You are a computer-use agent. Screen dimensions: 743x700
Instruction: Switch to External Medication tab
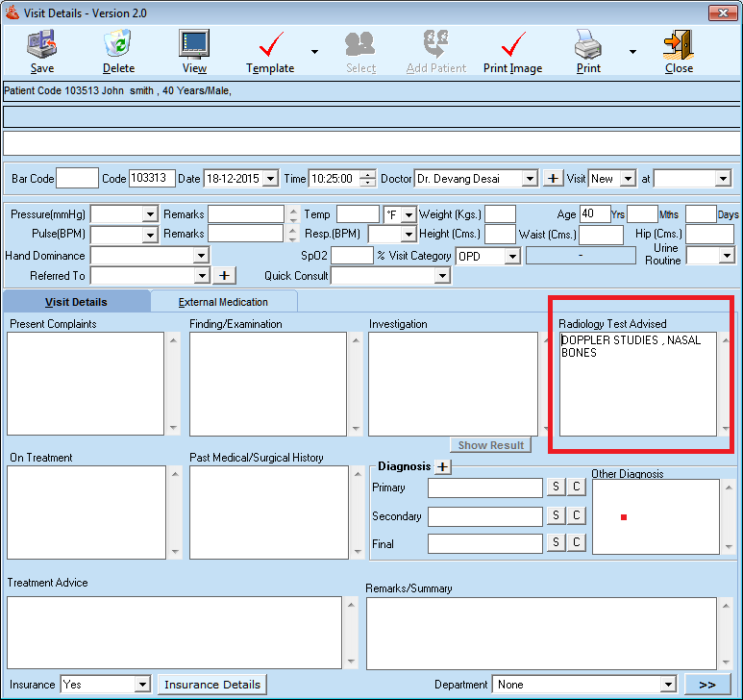(x=223, y=302)
